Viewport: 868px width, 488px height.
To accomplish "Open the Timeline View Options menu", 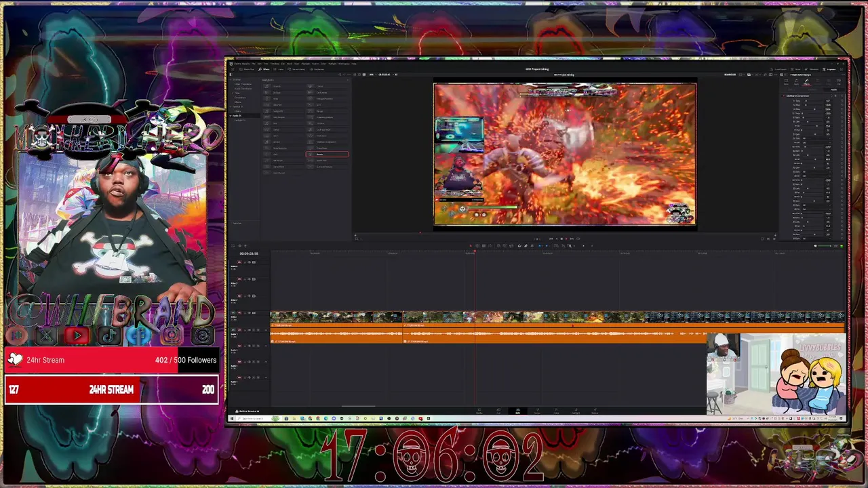I will click(x=233, y=245).
